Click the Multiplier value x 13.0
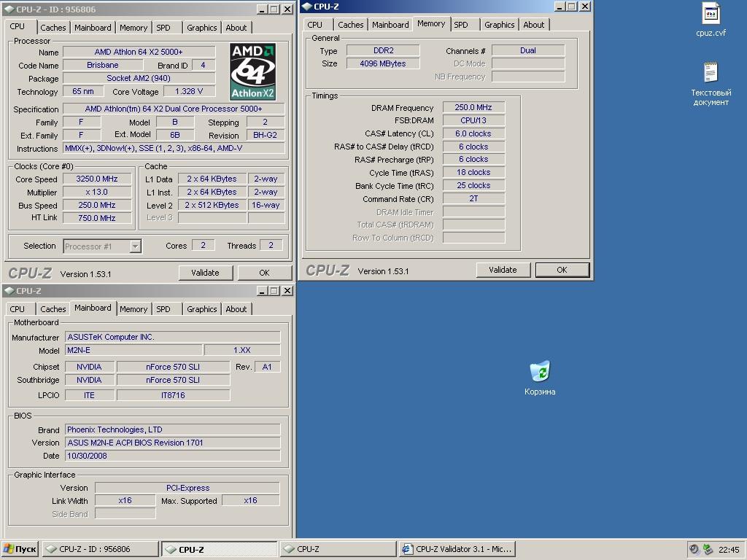This screenshot has height=560, width=747. (97, 192)
